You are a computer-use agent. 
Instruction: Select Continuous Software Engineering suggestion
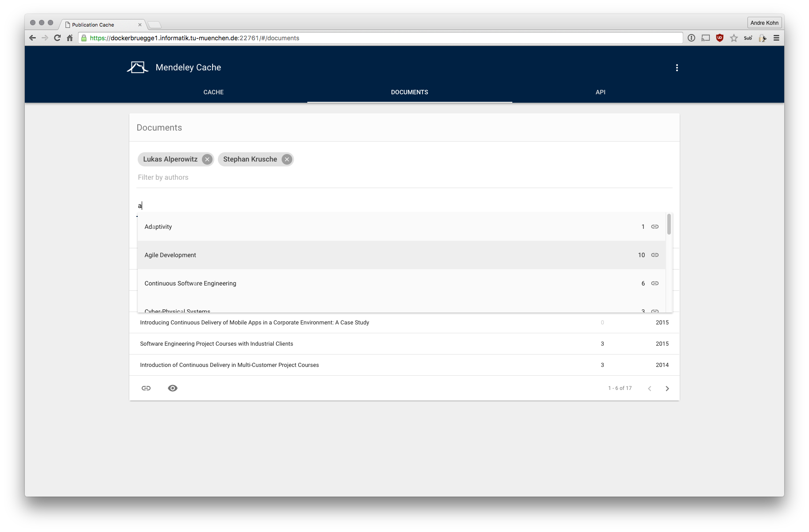click(402, 283)
